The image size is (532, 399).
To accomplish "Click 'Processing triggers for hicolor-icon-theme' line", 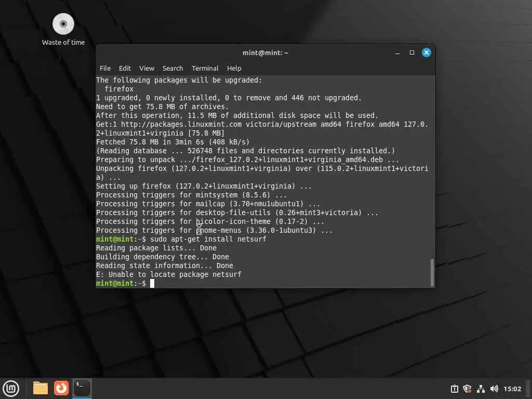I will click(210, 221).
